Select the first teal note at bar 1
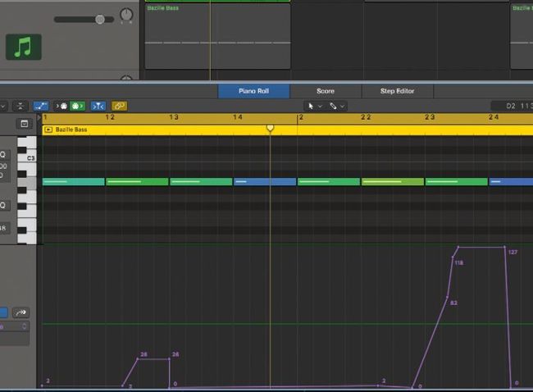This screenshot has width=533, height=392. click(74, 182)
